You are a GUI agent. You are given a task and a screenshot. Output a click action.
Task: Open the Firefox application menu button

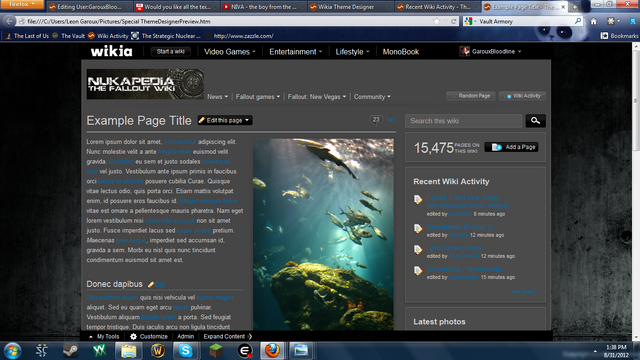click(x=21, y=4)
